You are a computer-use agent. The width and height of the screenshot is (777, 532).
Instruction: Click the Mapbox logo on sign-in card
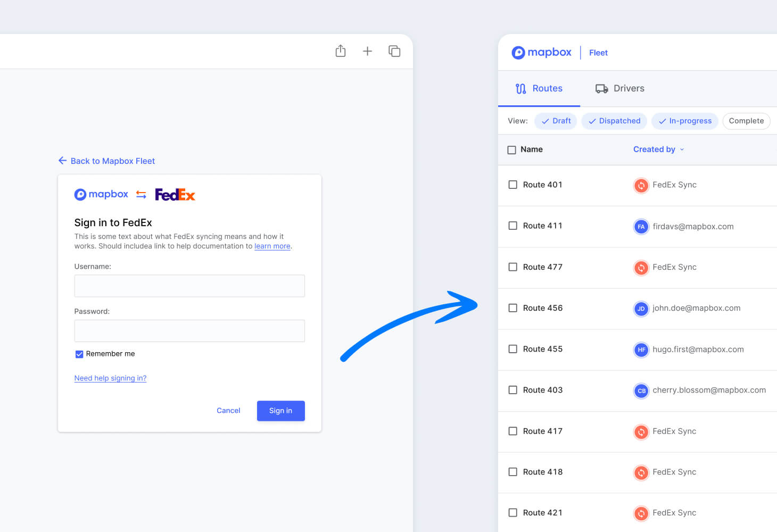[x=101, y=194]
